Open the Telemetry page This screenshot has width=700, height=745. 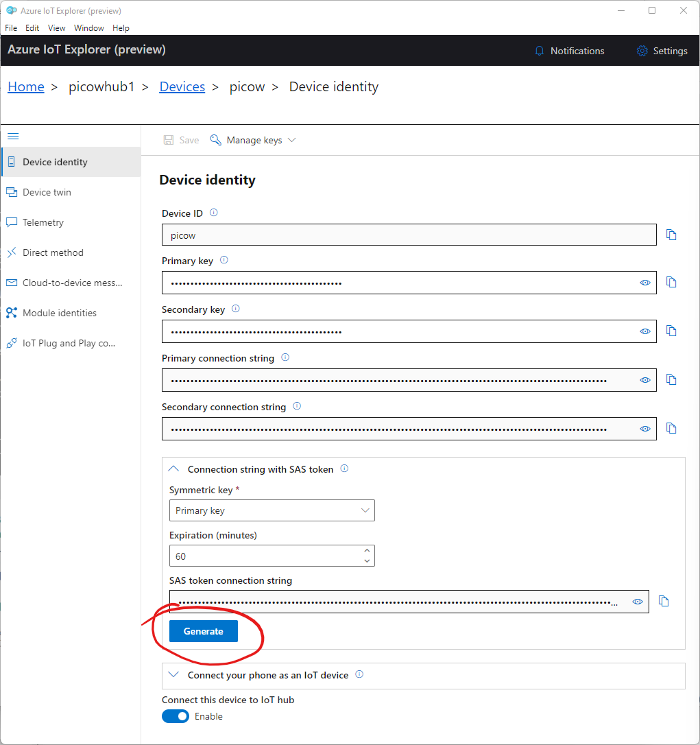point(71,222)
